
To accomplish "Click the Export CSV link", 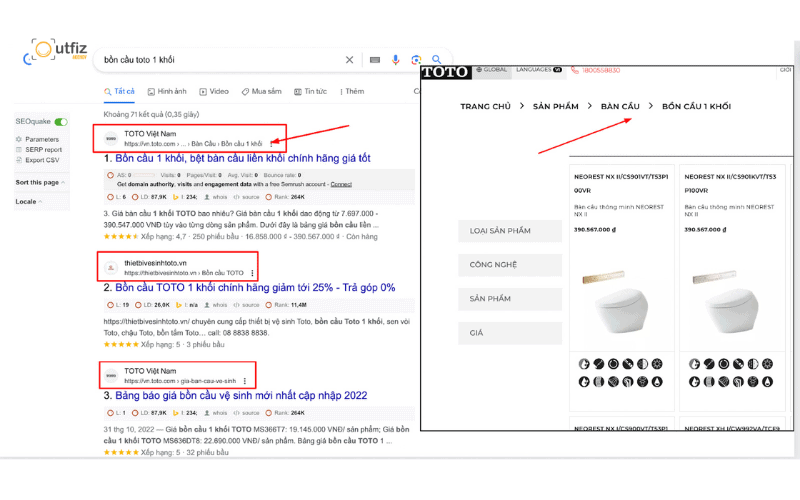I will (x=42, y=160).
